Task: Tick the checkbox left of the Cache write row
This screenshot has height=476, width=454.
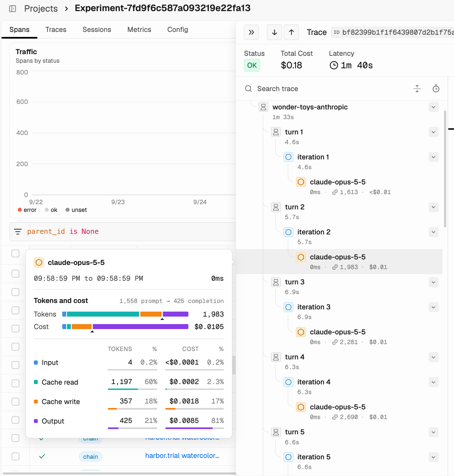Action: pyautogui.click(x=15, y=402)
